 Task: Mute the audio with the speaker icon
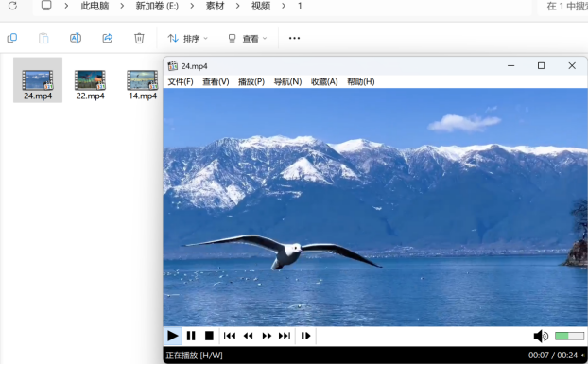click(x=541, y=336)
